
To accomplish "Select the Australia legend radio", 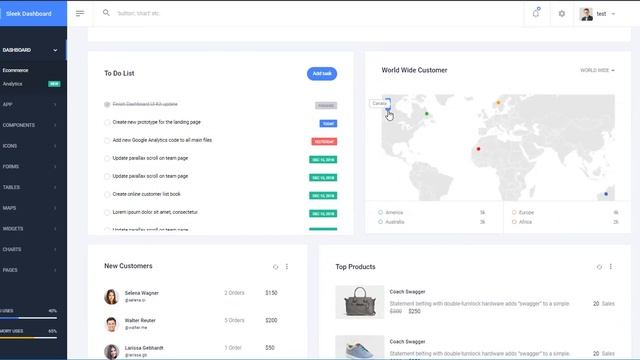I will tap(380, 222).
